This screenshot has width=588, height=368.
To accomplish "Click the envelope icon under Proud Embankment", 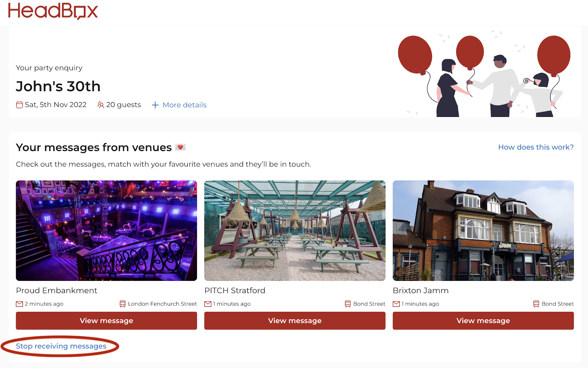I will point(19,304).
